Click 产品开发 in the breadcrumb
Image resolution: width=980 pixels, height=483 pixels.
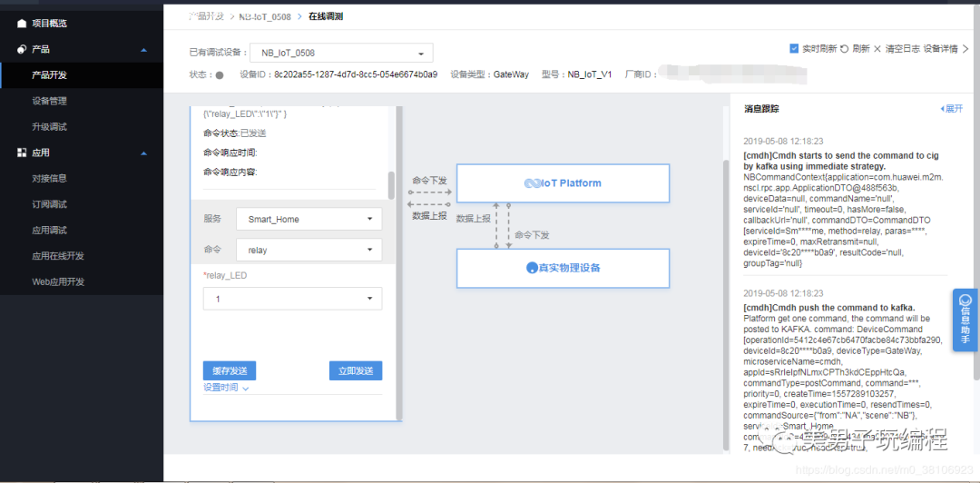(x=206, y=16)
